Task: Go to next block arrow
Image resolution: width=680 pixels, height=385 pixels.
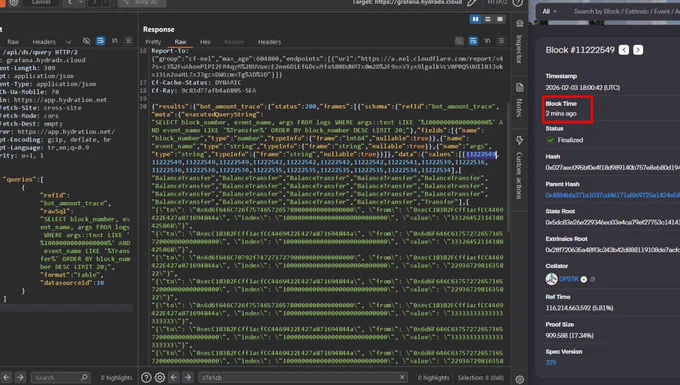Action: click(x=638, y=50)
